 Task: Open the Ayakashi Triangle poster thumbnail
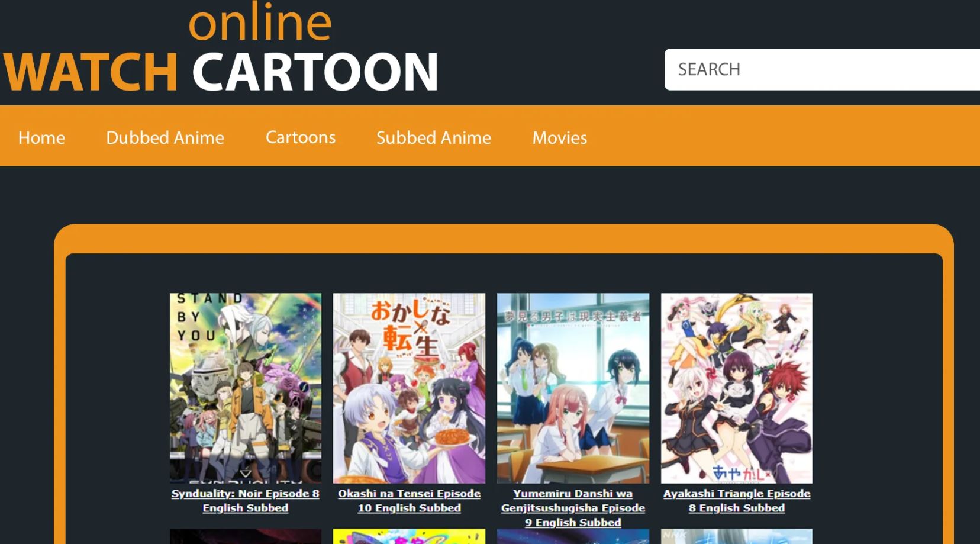coord(736,388)
